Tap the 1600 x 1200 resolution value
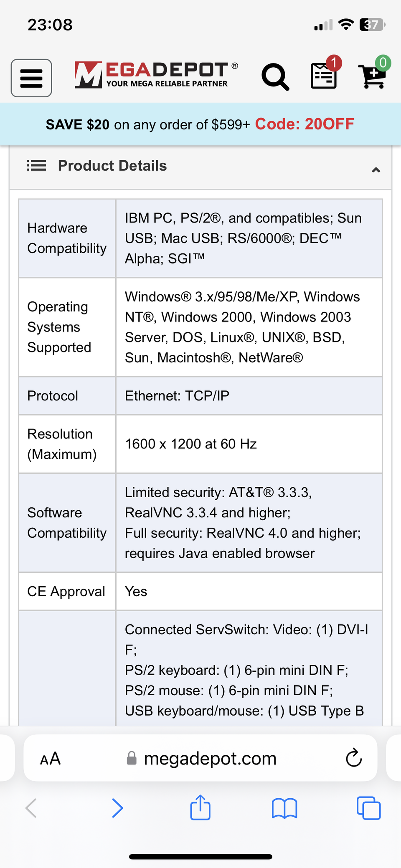 pos(191,444)
